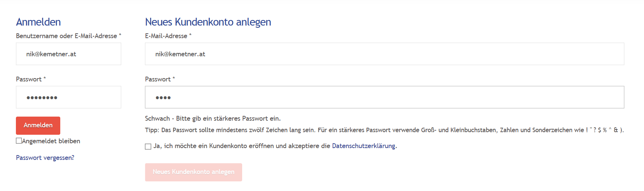Viewport: 644px width, 191px height.
Task: Click the faded Neues Kundenkonto anlegen button
Action: coord(193,172)
